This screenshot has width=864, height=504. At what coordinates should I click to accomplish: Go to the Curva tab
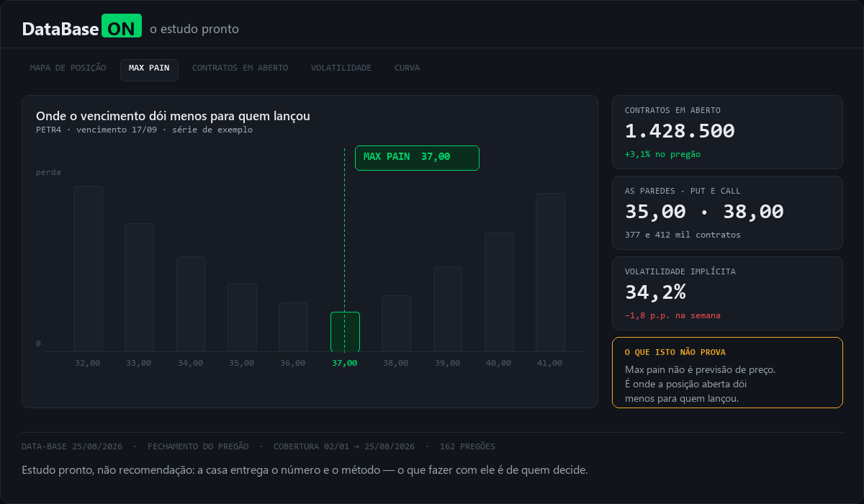pyautogui.click(x=407, y=68)
